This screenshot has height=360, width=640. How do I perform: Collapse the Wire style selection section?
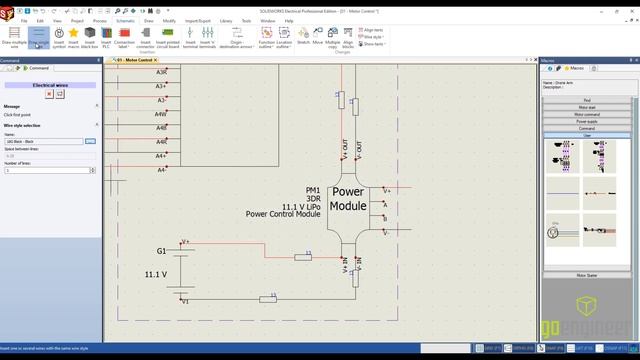97,125
